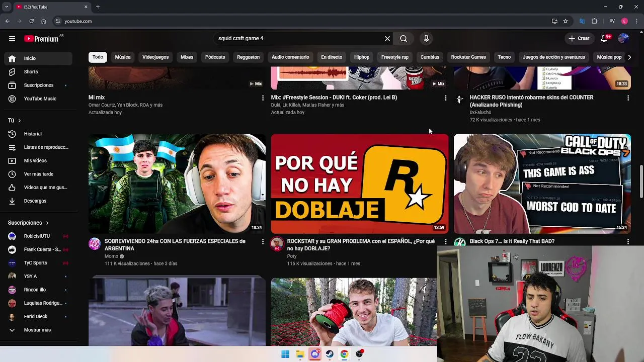Open options for HACKER RUSO video
This screenshot has height=362, width=644.
coord(628,98)
